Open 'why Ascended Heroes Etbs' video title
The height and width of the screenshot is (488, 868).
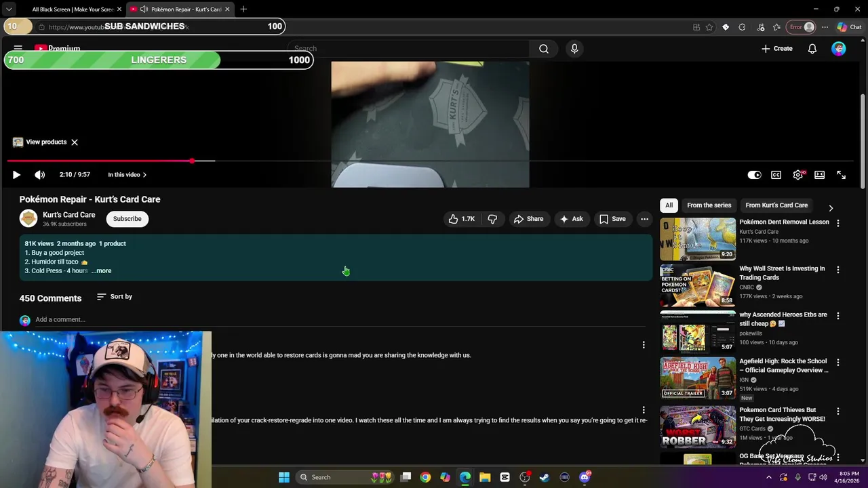point(783,319)
